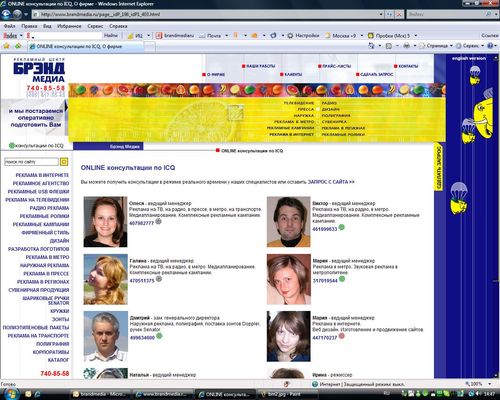
Task: Click the Help question mark icon
Action: (490, 46)
